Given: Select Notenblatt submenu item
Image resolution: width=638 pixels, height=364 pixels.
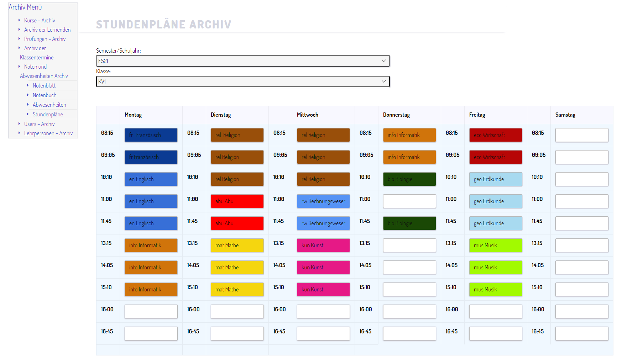Looking at the screenshot, I should (44, 85).
